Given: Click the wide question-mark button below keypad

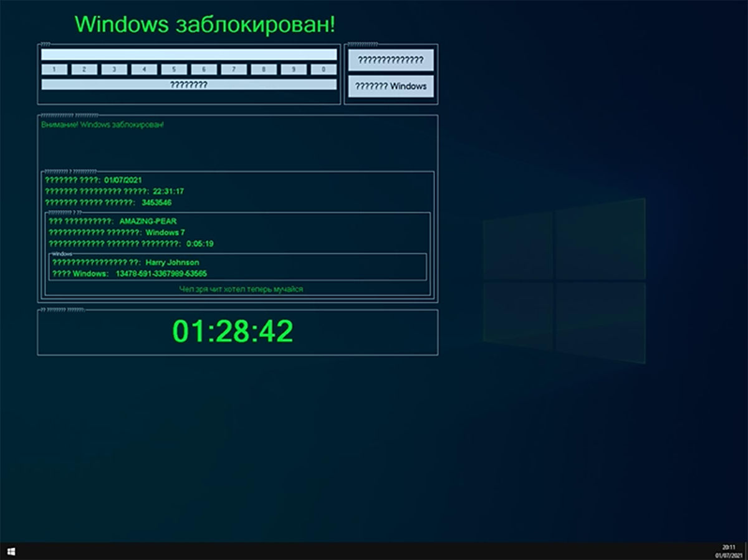Looking at the screenshot, I should [x=189, y=84].
